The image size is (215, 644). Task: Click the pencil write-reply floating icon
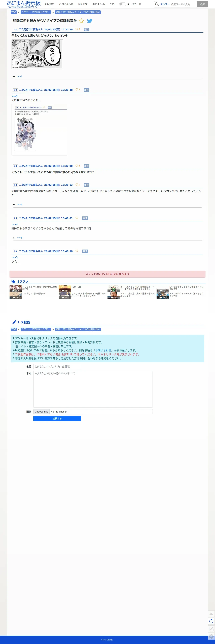[211, 629]
